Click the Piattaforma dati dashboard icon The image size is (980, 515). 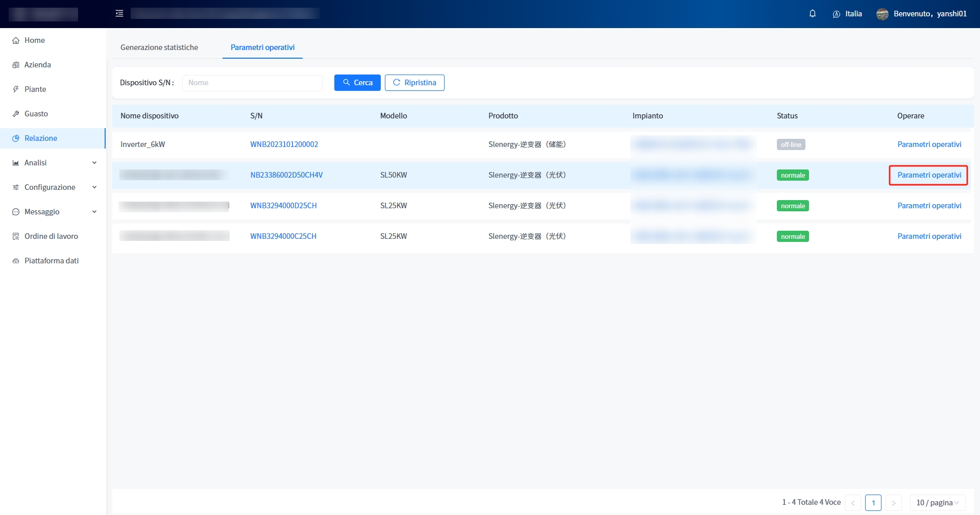click(16, 261)
